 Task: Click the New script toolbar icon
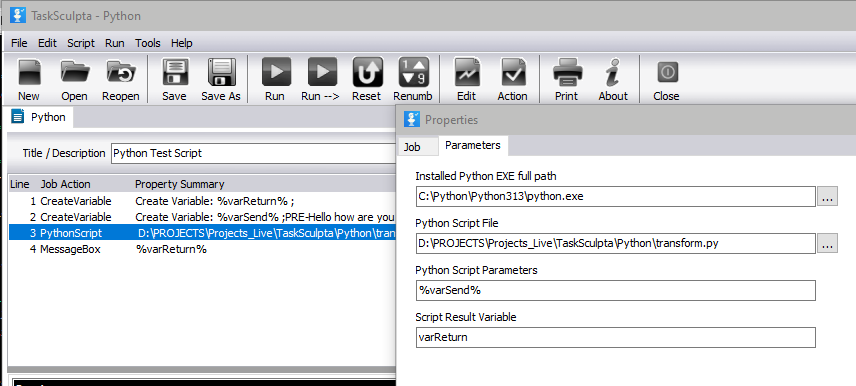(28, 72)
